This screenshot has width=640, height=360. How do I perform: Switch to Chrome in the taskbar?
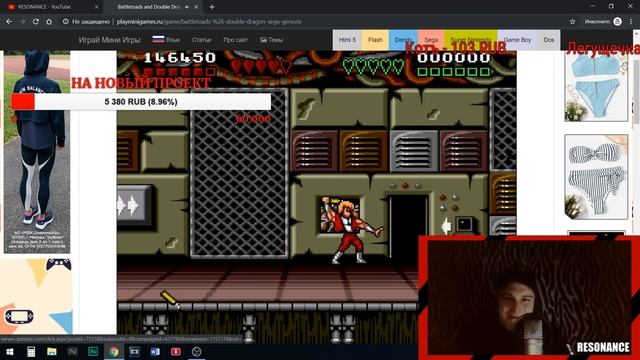pos(114,351)
